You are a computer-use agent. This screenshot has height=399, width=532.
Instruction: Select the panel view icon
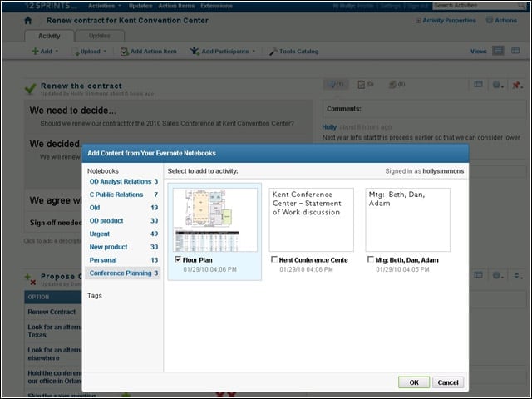point(515,51)
